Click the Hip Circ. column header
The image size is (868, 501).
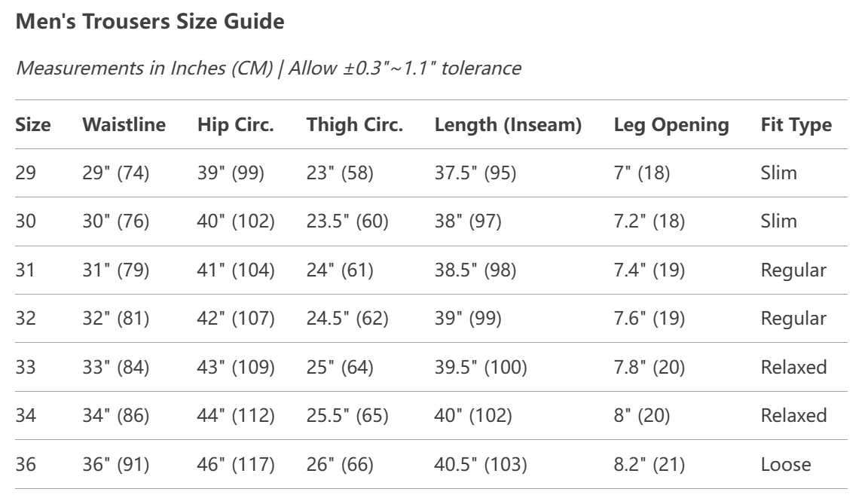pos(235,125)
